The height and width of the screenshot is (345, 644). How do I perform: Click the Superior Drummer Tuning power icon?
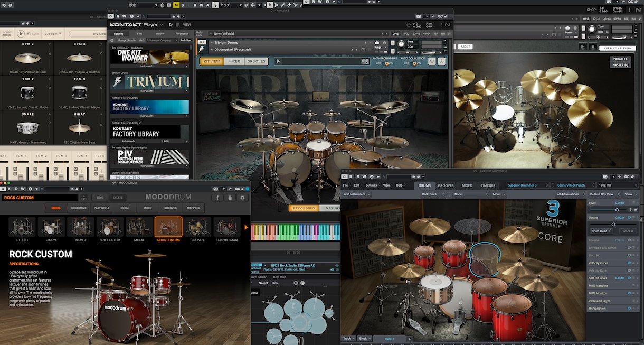[x=629, y=217]
